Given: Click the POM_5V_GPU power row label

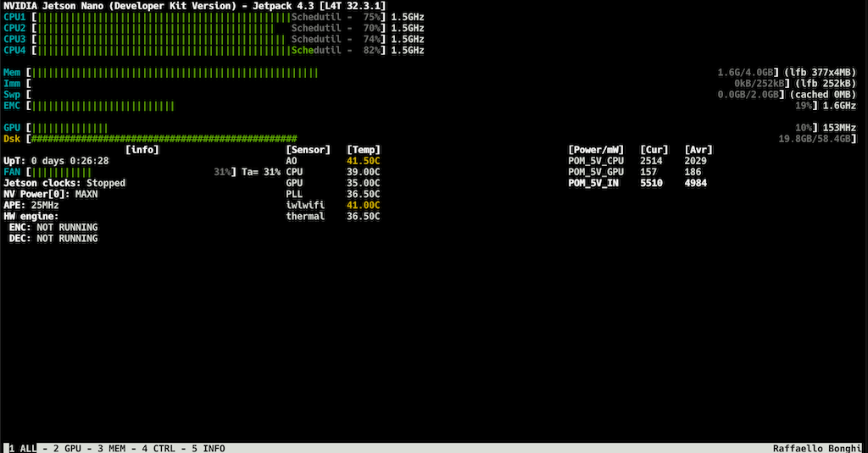Looking at the screenshot, I should 596,172.
